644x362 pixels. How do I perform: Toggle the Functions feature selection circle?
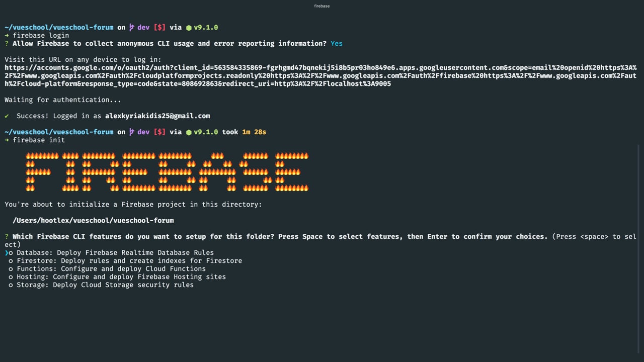[11, 269]
